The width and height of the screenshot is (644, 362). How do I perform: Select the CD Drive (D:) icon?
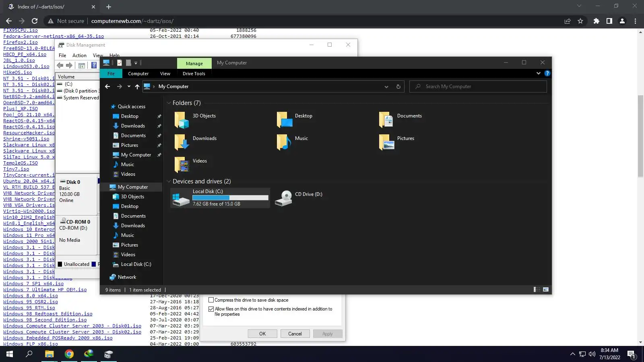[284, 198]
